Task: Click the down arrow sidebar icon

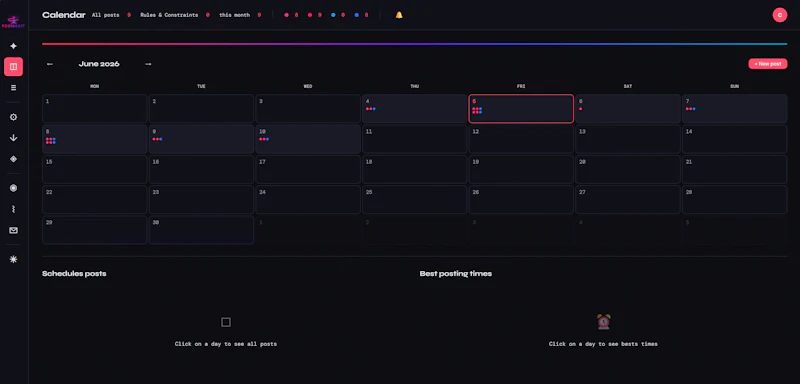Action: click(x=13, y=138)
